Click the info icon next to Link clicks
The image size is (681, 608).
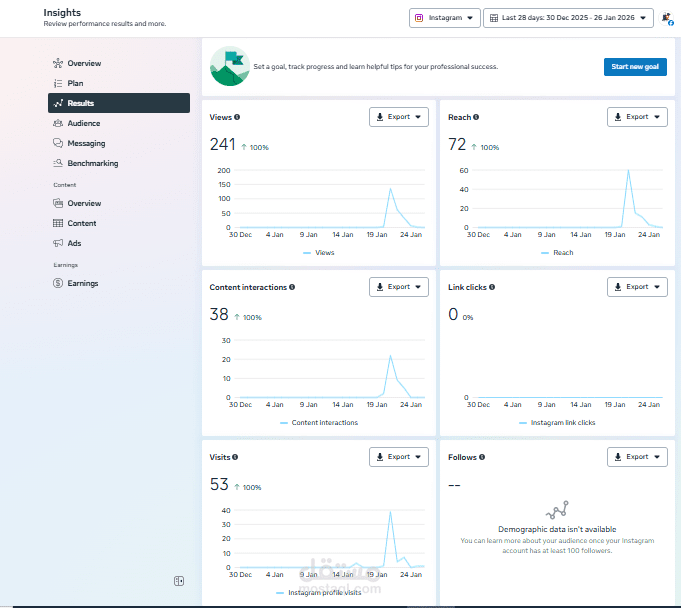click(x=492, y=287)
